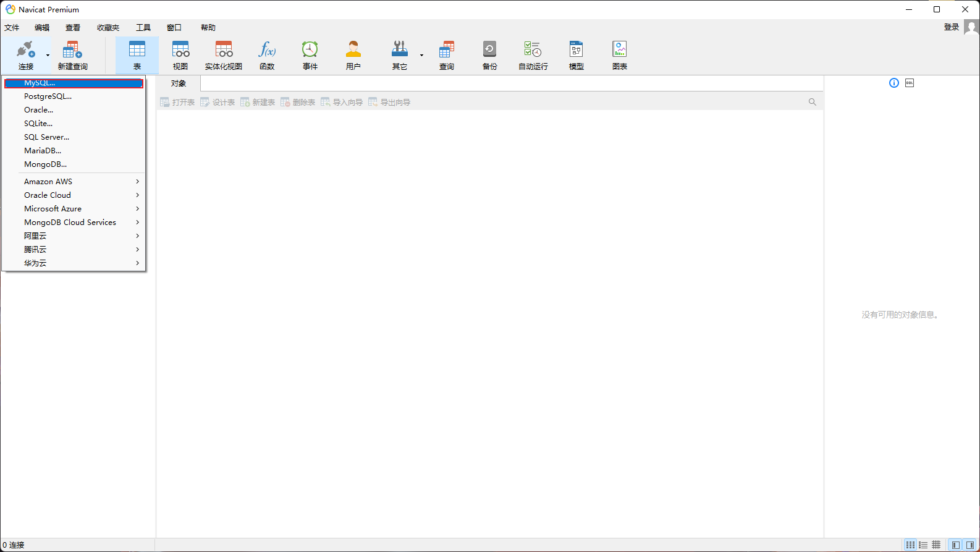Open the 用户 (User) icon
The image size is (980, 552).
(353, 55)
